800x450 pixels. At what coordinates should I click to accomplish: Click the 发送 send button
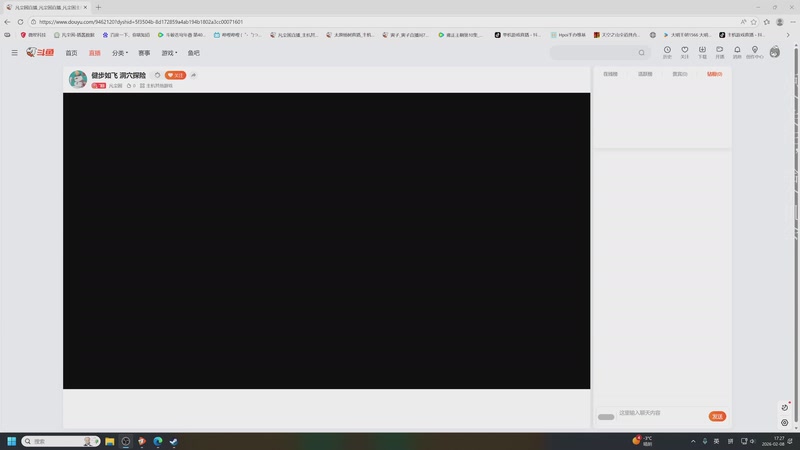pyautogui.click(x=717, y=416)
